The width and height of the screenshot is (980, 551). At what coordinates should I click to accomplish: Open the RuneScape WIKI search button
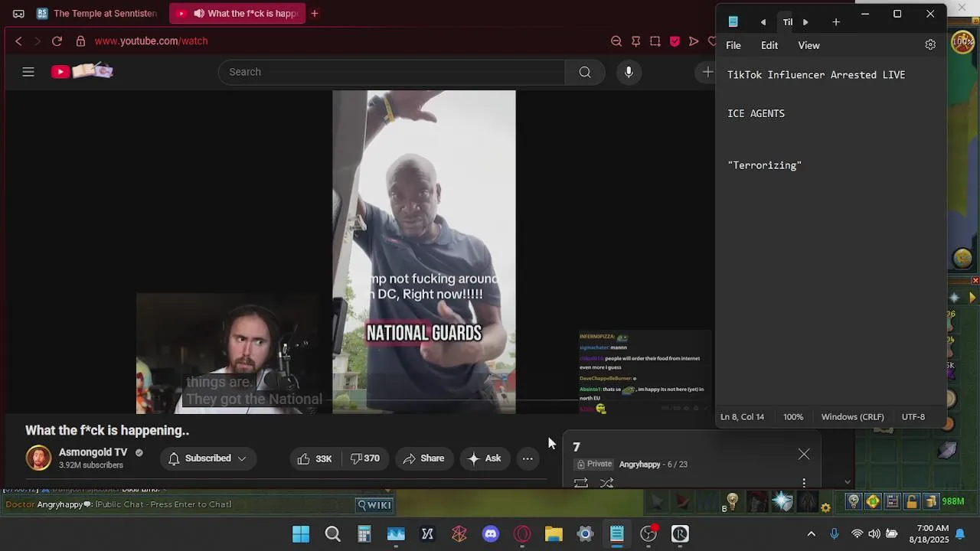[x=375, y=504]
